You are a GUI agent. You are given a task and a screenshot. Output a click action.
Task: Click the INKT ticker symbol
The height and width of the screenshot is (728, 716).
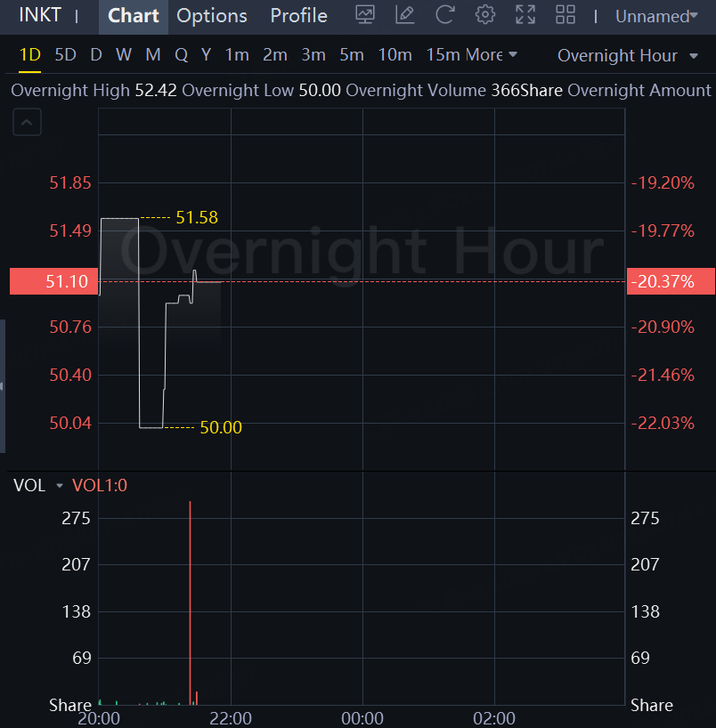(x=40, y=16)
